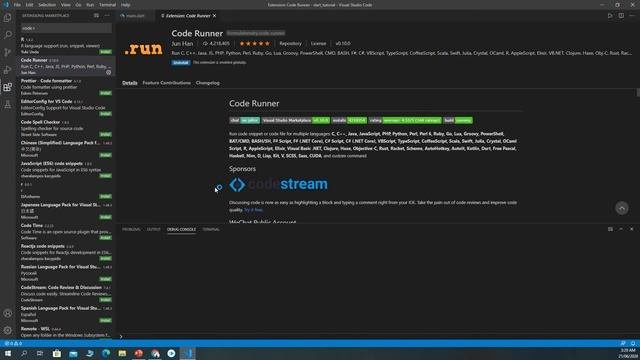Click the CodeStream sponsor logo

(278, 184)
